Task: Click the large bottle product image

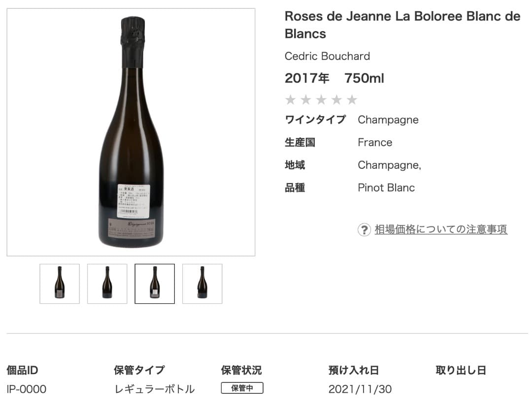Action: pyautogui.click(x=131, y=132)
